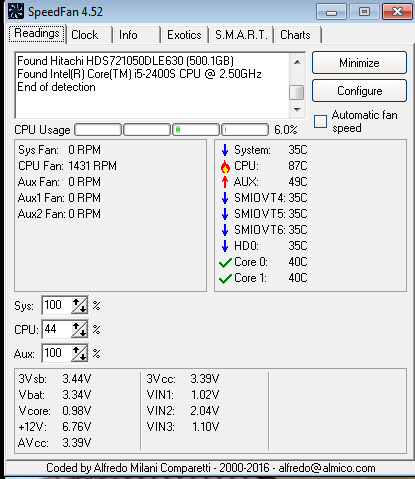This screenshot has height=479, width=415.
Task: Click the AVcc 3.39V reading
Action: point(55,443)
